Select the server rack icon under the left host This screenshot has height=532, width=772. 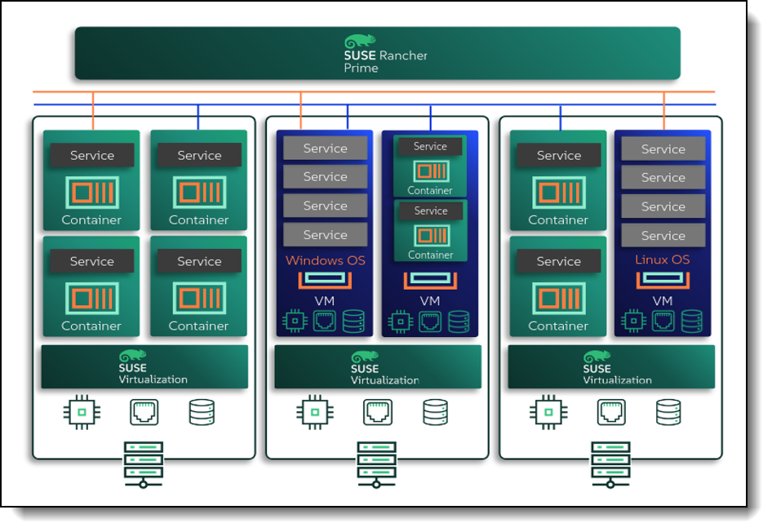(144, 464)
